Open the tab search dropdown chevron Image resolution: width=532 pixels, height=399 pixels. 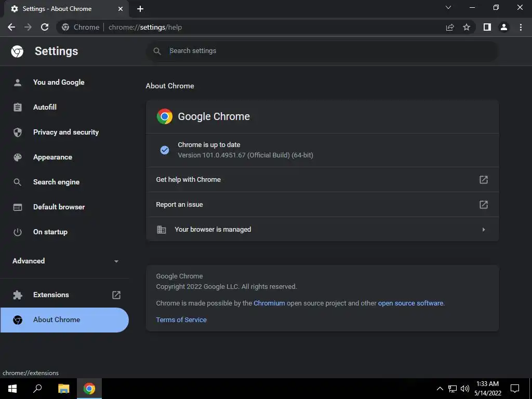(448, 7)
